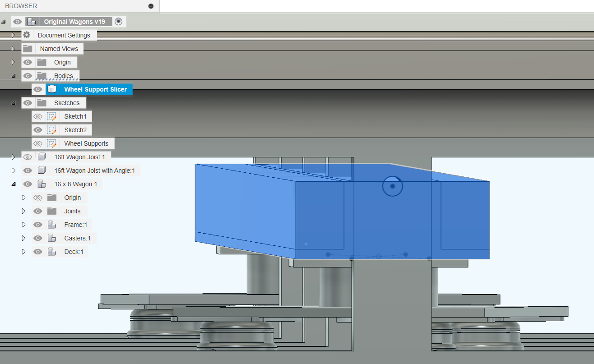Click the Wheel Supports sketch icon
The image size is (594, 364).
(51, 143)
